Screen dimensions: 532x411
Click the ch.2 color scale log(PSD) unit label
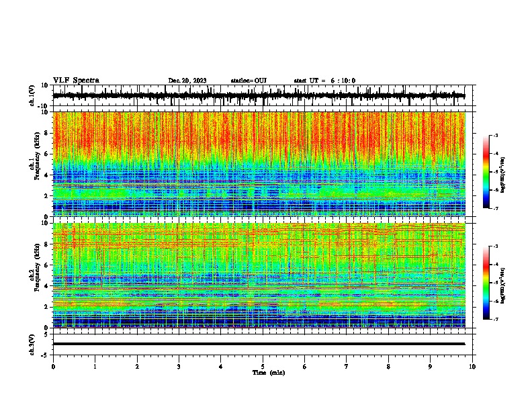pos(503,285)
